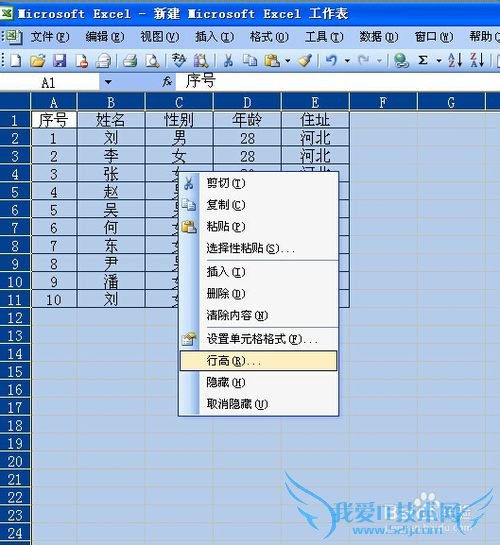Sort ascending with the A-Z icon

455,60
